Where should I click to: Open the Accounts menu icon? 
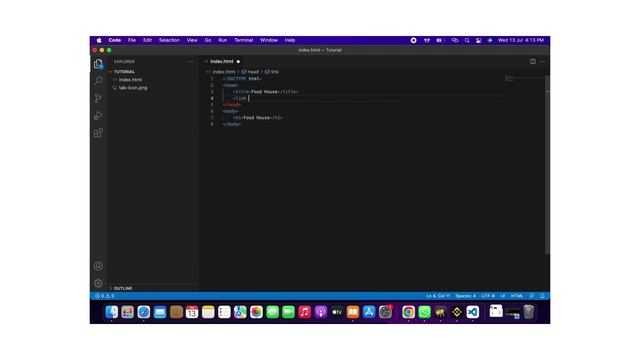pos(98,266)
